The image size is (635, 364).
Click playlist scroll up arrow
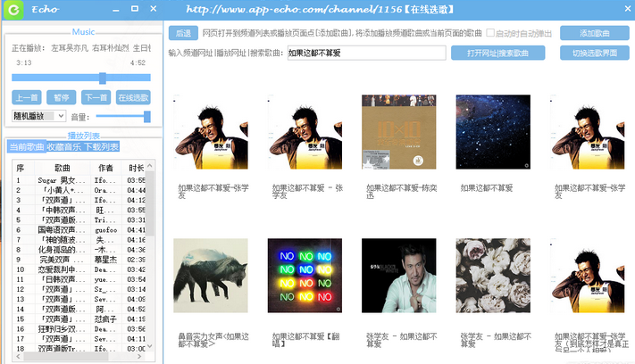click(150, 166)
